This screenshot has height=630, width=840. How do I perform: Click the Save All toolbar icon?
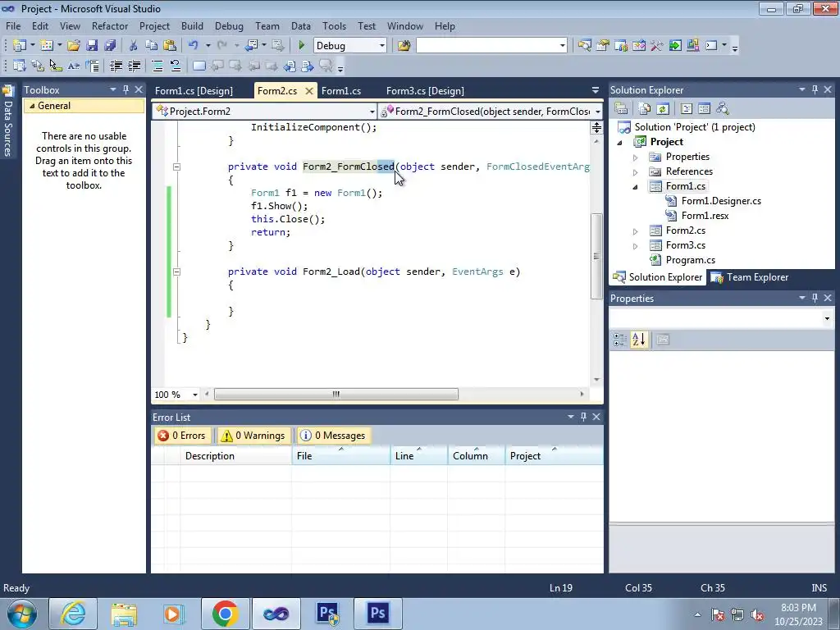coord(110,46)
